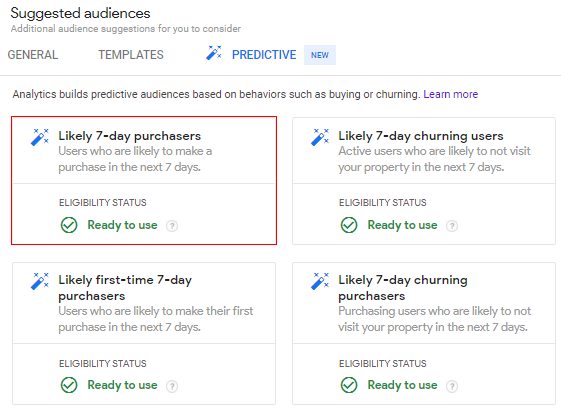
Task: Select the Likely 7-day purchasers audience title
Action: click(x=130, y=136)
